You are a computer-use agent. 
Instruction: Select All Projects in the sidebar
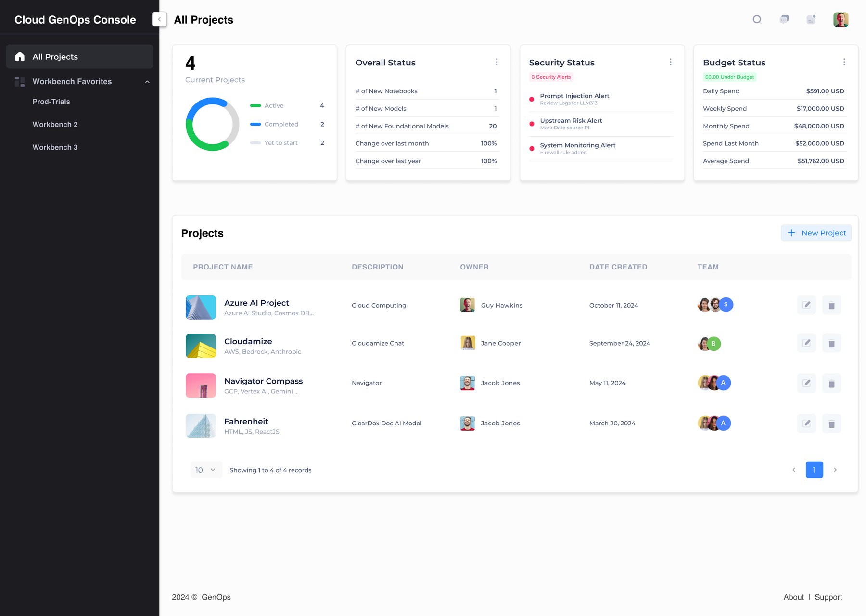click(x=80, y=57)
